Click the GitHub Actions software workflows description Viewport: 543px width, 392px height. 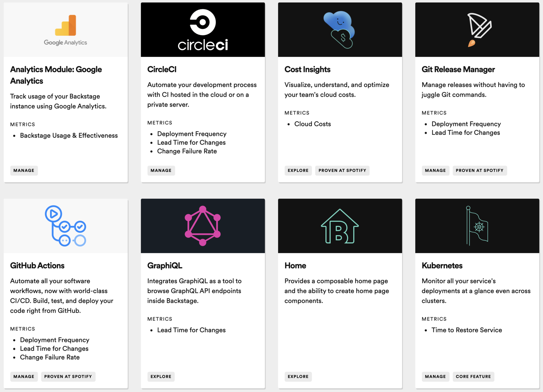tap(62, 296)
